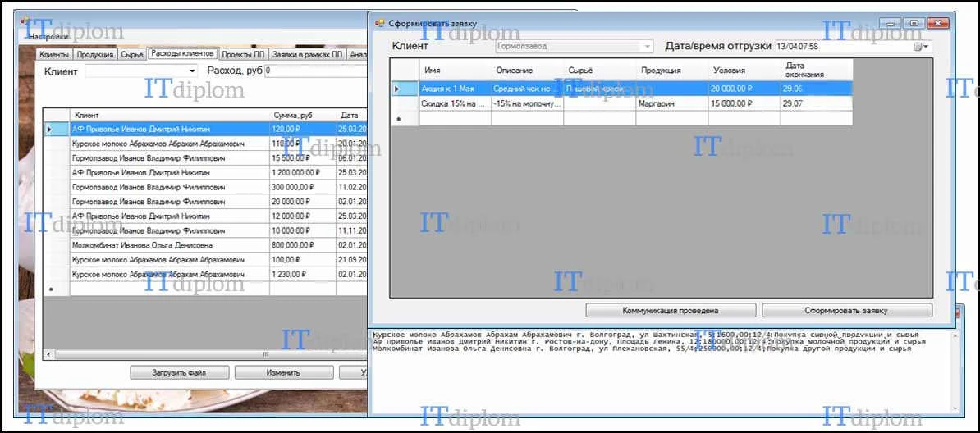Click the Описание column header
This screenshot has height=433, width=980.
tap(528, 70)
